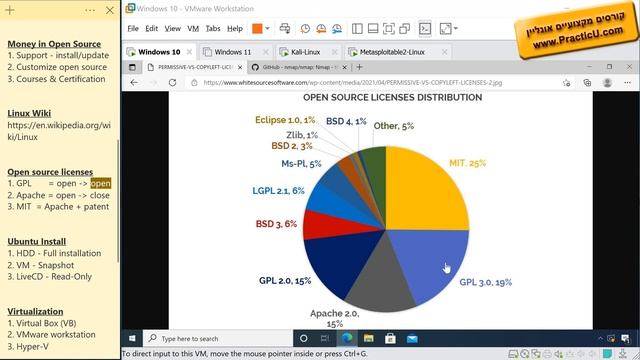Image resolution: width=640 pixels, height=360 pixels.
Task: Open the power options dropdown arrow
Action: (268, 29)
